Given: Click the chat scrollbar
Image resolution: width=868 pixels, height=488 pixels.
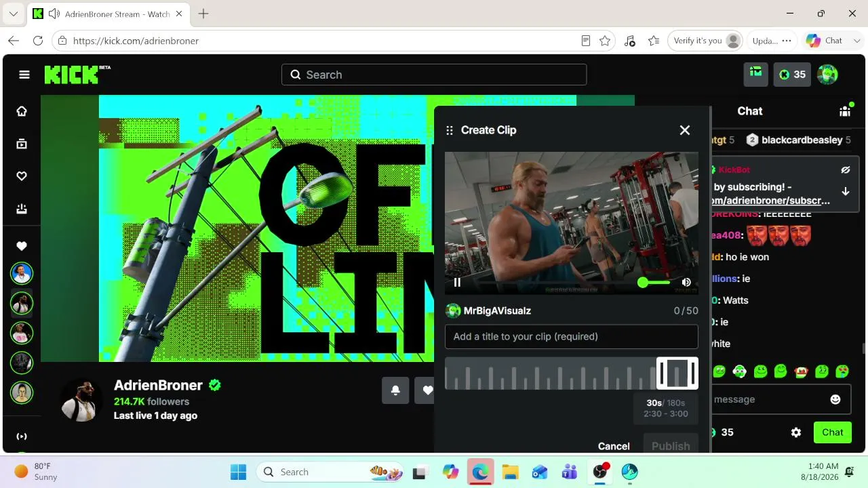Looking at the screenshot, I should 863,348.
